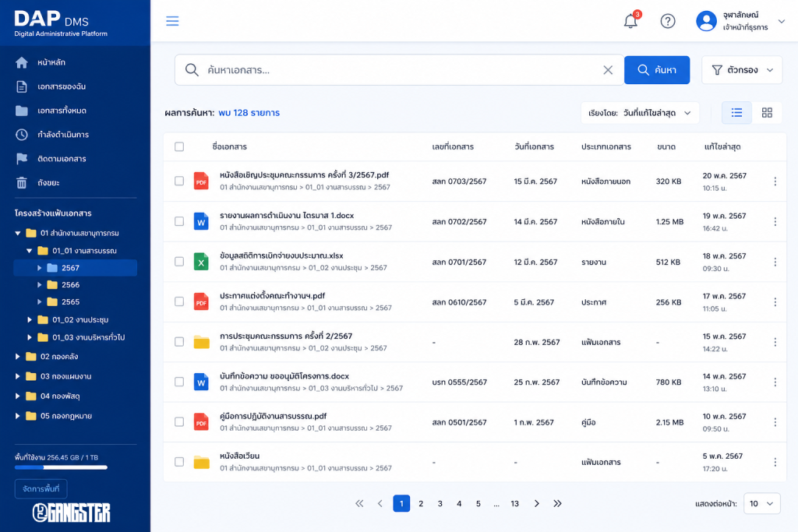Open more options for the xlsx file row
This screenshot has height=532, width=798.
(x=775, y=262)
